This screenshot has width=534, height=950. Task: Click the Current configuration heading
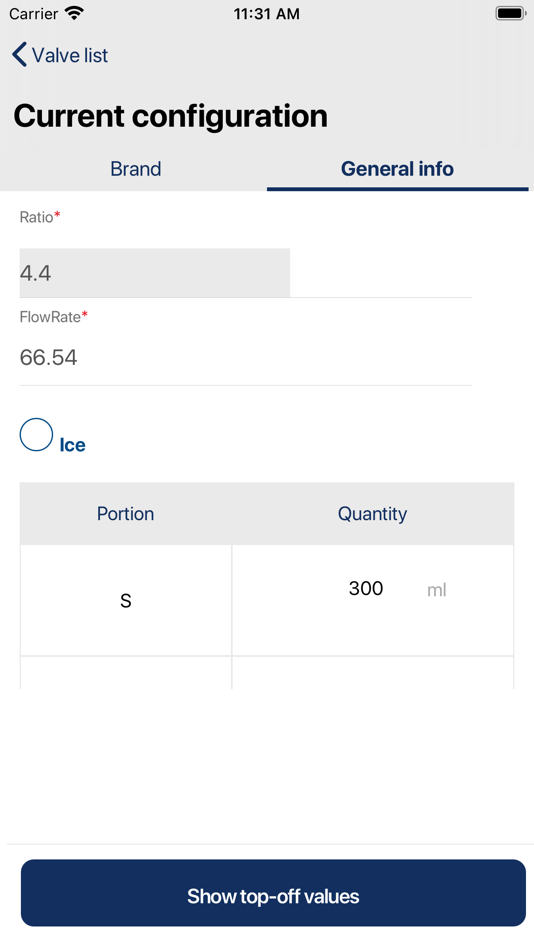[x=170, y=116]
